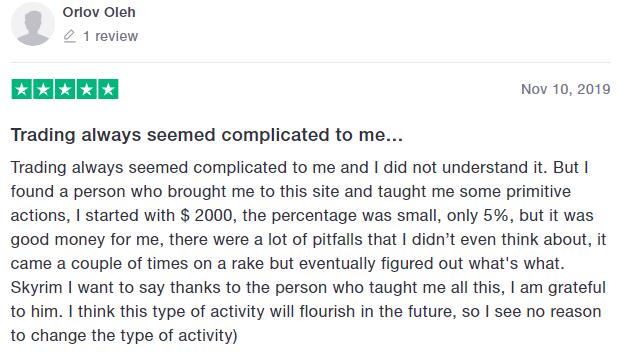Image resolution: width=625 pixels, height=363 pixels.
Task: Click the gray user avatar placeholder
Action: 33,24
